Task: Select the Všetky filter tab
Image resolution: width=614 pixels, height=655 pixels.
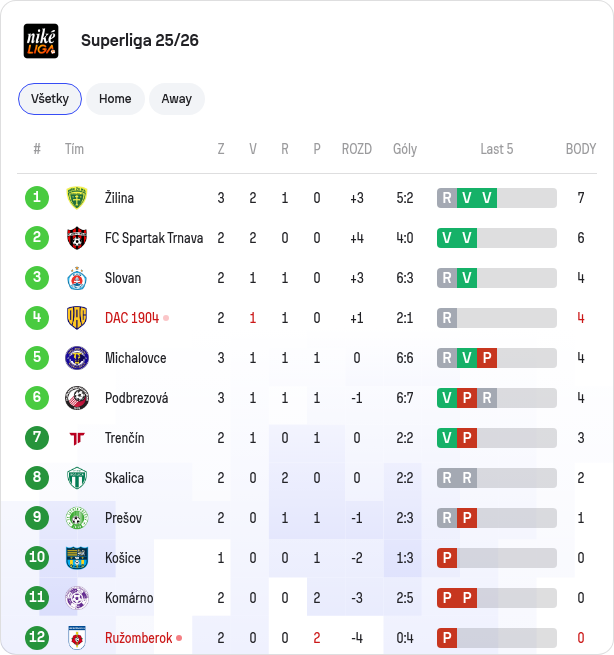Action: pos(50,99)
